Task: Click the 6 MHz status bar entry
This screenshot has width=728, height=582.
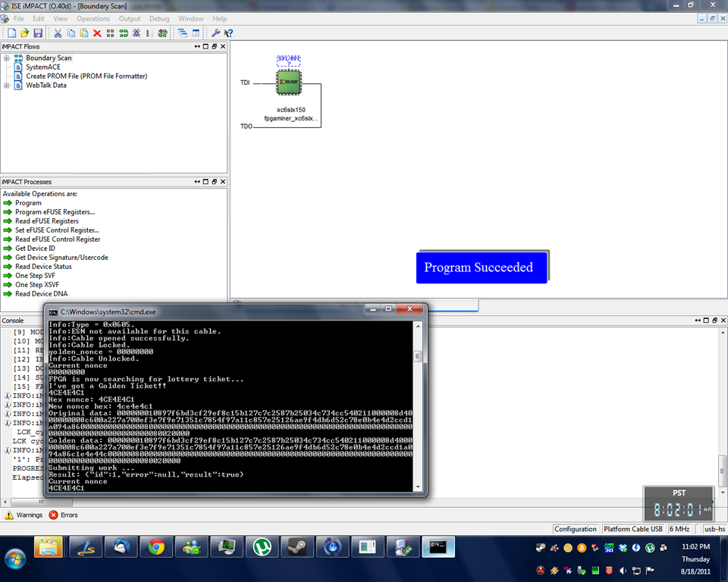Action: (x=679, y=529)
